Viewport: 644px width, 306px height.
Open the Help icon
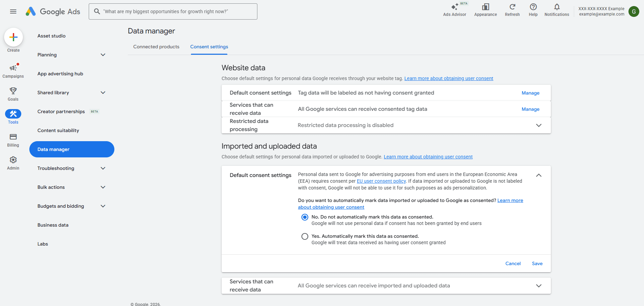pyautogui.click(x=533, y=9)
